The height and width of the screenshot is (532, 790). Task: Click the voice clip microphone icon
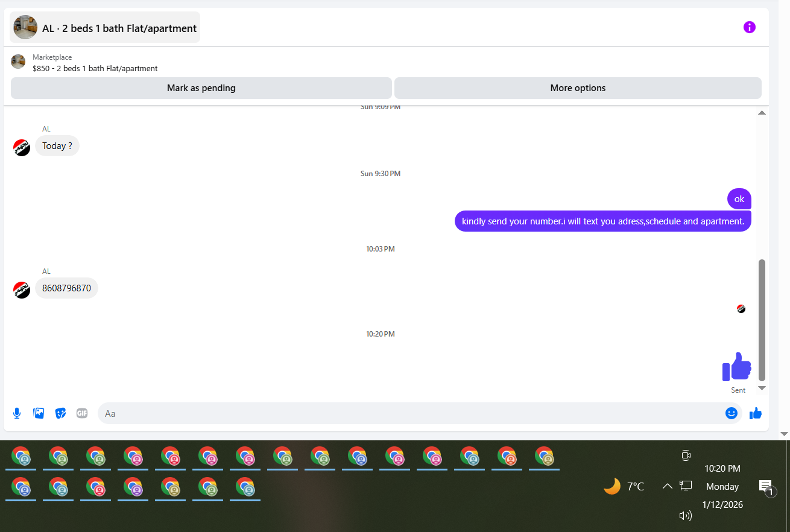pos(17,413)
